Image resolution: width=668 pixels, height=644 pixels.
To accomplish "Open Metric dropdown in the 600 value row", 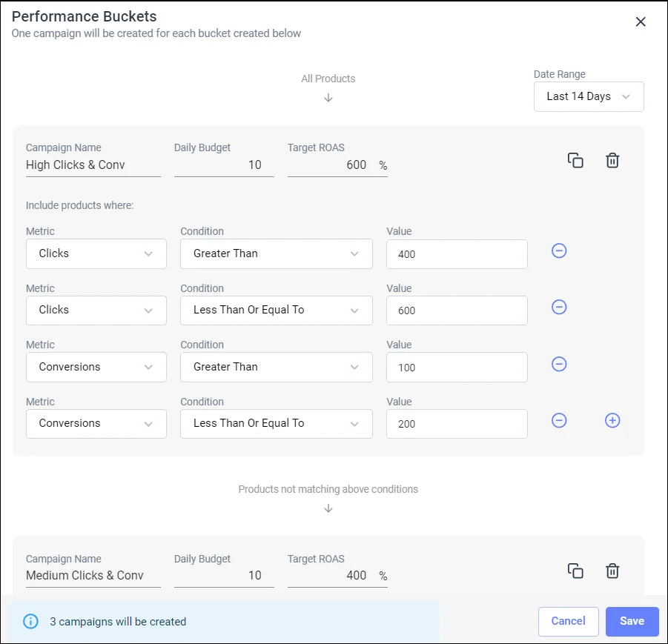I will pos(96,310).
